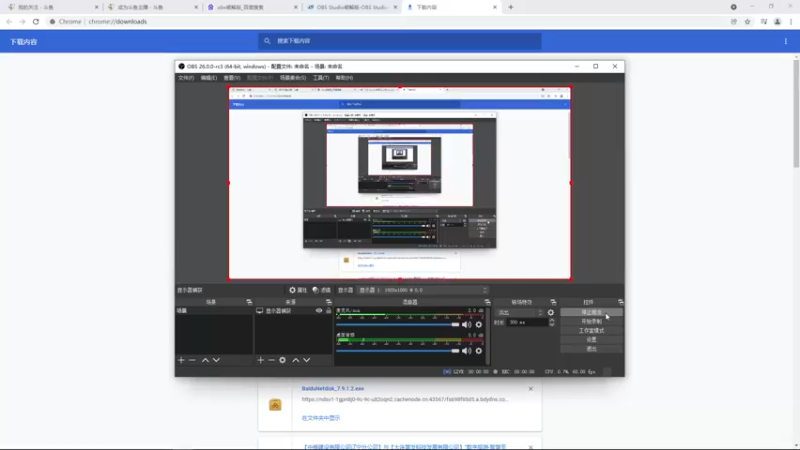Click the Chrome address bar
The image size is (800, 450).
[x=388, y=21]
